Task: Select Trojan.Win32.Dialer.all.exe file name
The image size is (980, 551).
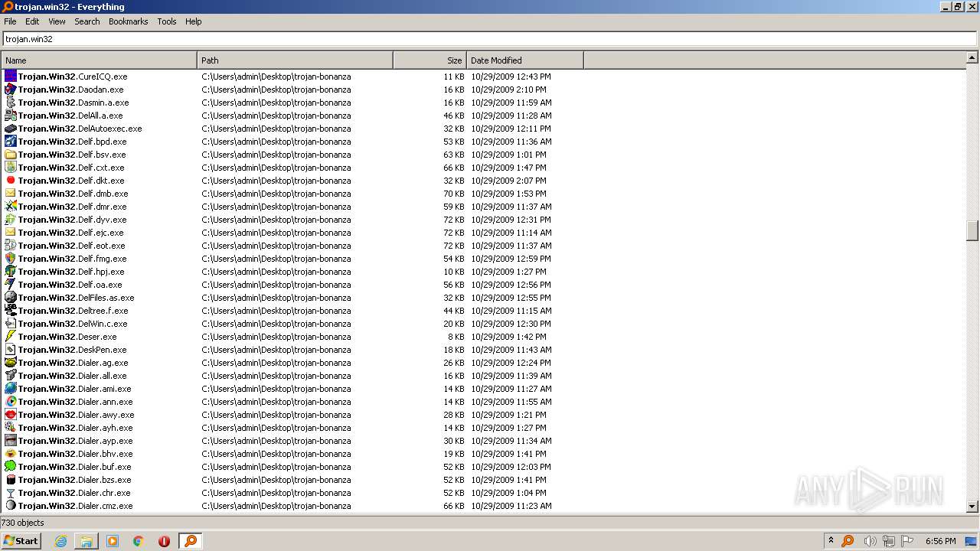Action: (73, 376)
